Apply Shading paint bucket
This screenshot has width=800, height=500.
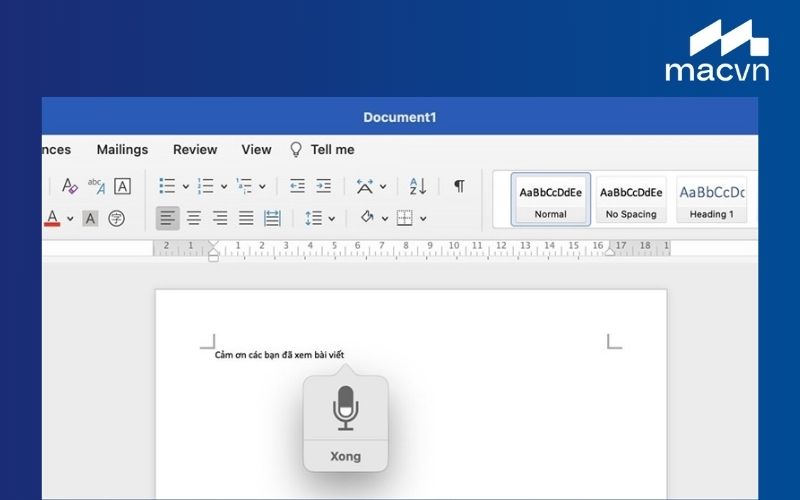pyautogui.click(x=367, y=218)
